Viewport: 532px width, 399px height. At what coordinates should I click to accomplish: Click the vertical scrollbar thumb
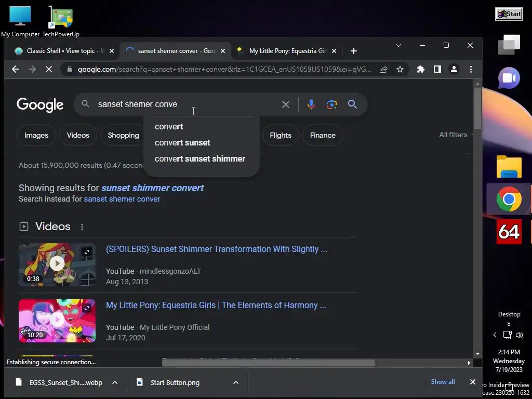coord(478,108)
